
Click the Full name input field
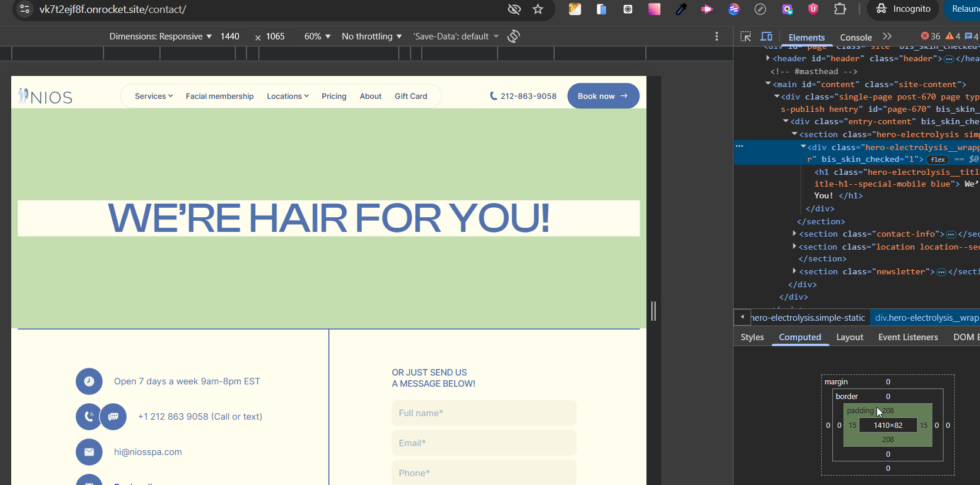pos(484,413)
